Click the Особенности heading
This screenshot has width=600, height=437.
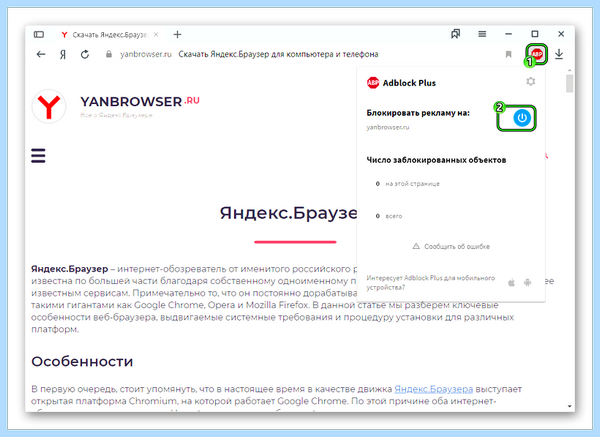82,362
